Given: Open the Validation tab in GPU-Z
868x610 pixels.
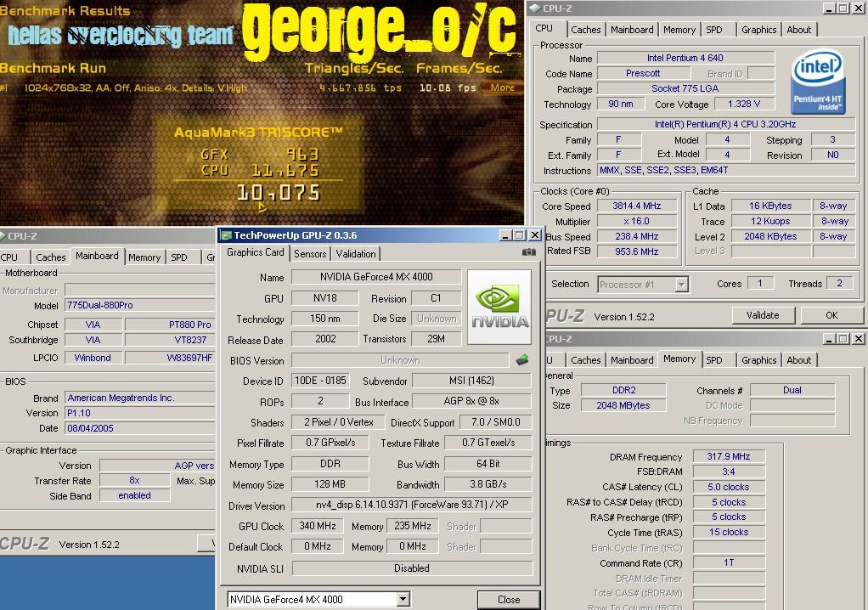Looking at the screenshot, I should pos(355,253).
